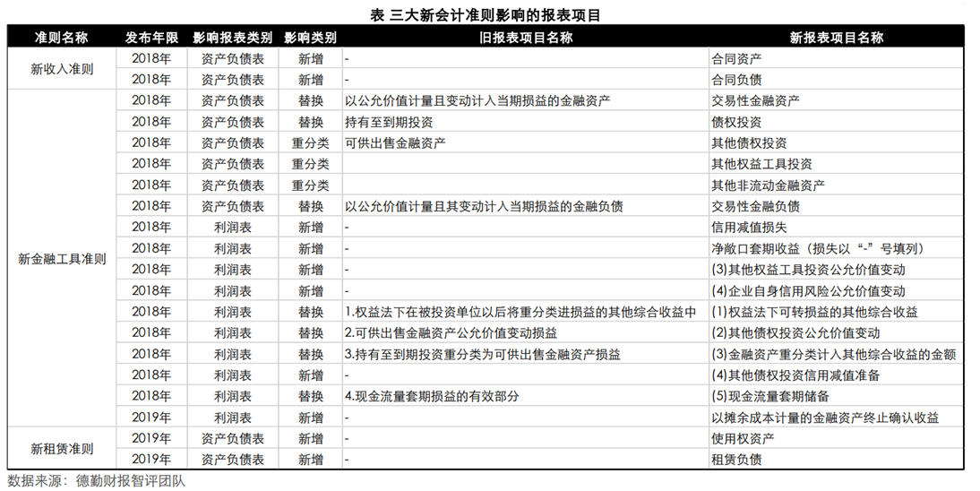Viewport: 980px width, 491px height.
Task: Select the 新金融工具准则 row group cell
Action: (x=61, y=259)
